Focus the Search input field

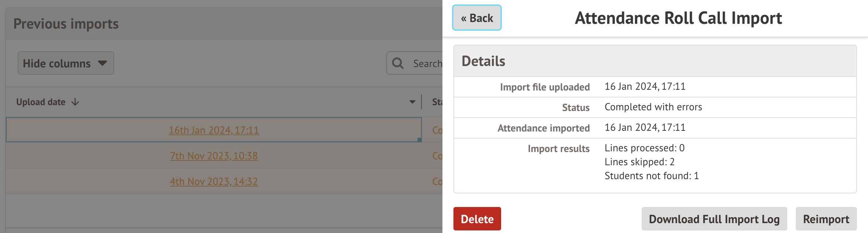pos(427,63)
